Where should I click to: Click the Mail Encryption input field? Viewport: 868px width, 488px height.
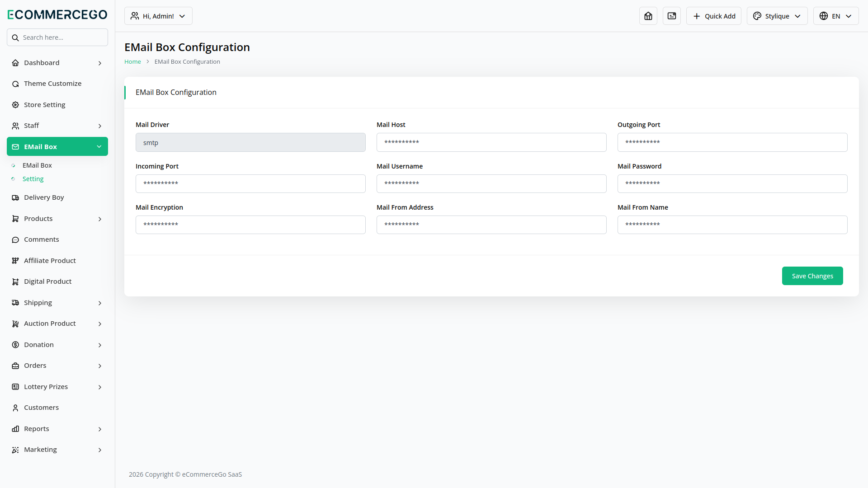(x=250, y=225)
